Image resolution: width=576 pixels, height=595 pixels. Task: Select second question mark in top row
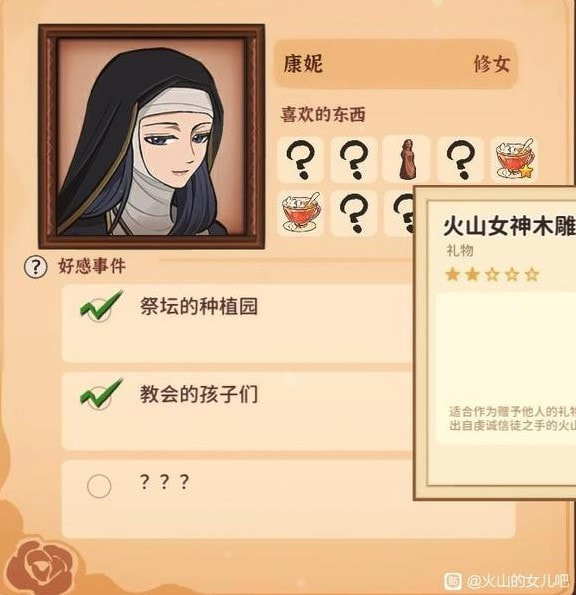(x=354, y=159)
